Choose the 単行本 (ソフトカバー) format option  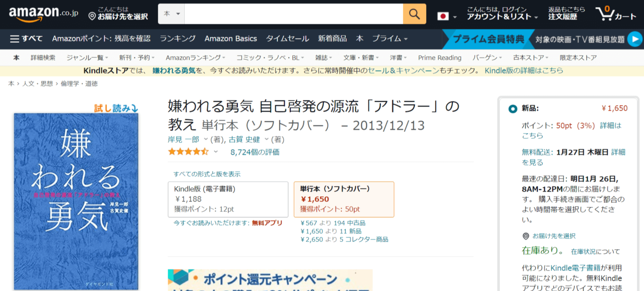344,199
